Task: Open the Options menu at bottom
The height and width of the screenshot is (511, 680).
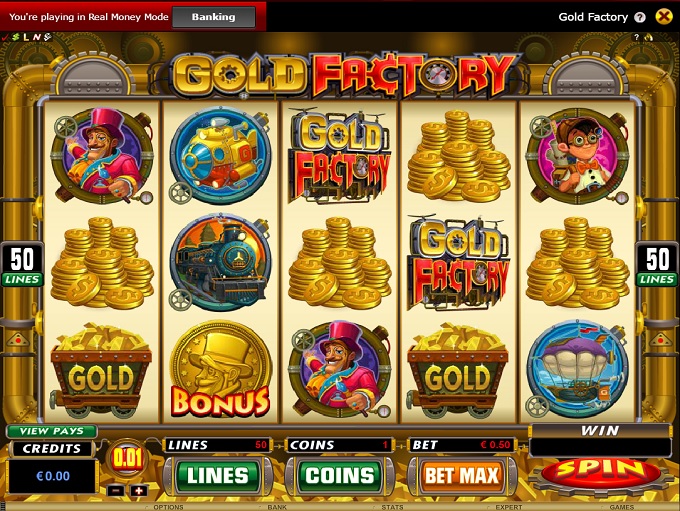Action: 168,507
